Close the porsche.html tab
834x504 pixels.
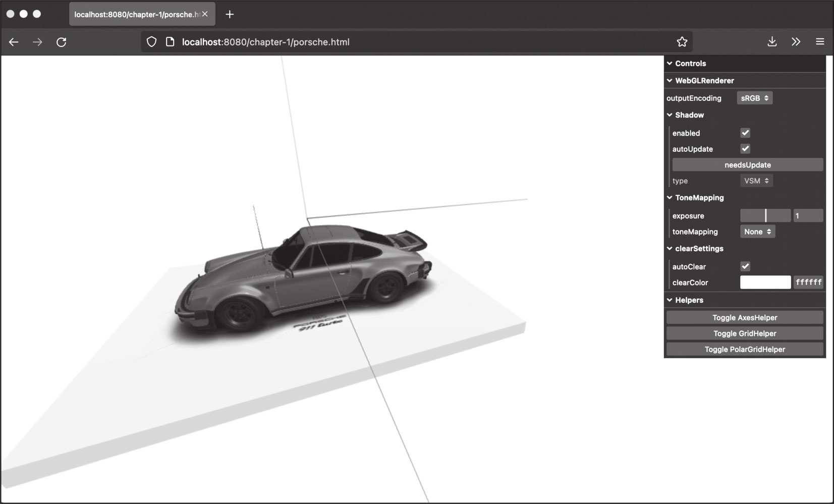205,14
